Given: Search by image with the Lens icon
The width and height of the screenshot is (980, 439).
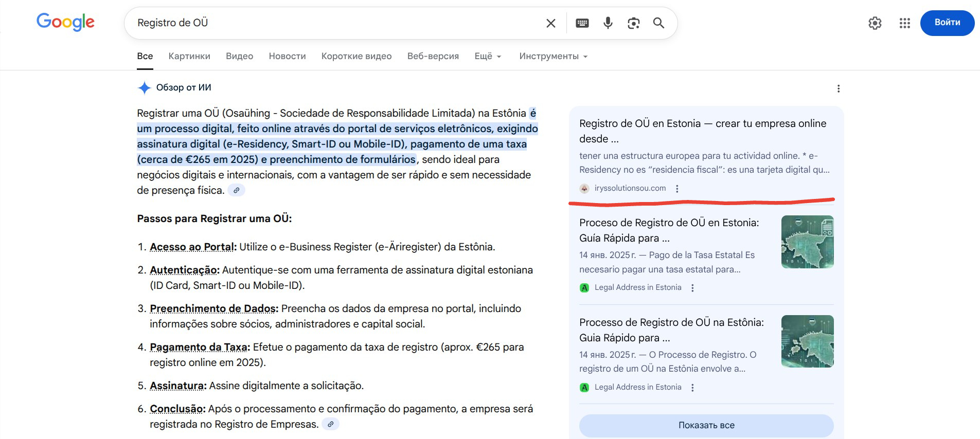Looking at the screenshot, I should point(633,23).
